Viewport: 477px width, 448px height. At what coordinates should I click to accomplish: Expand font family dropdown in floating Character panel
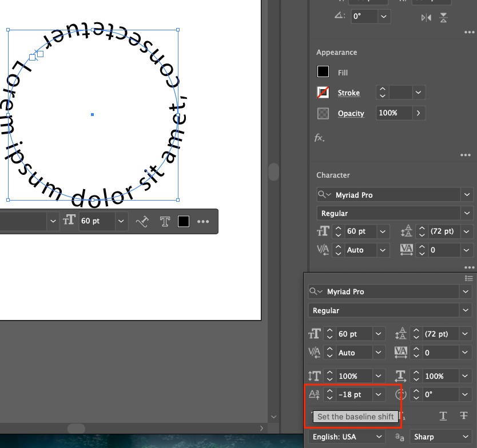tap(466, 292)
